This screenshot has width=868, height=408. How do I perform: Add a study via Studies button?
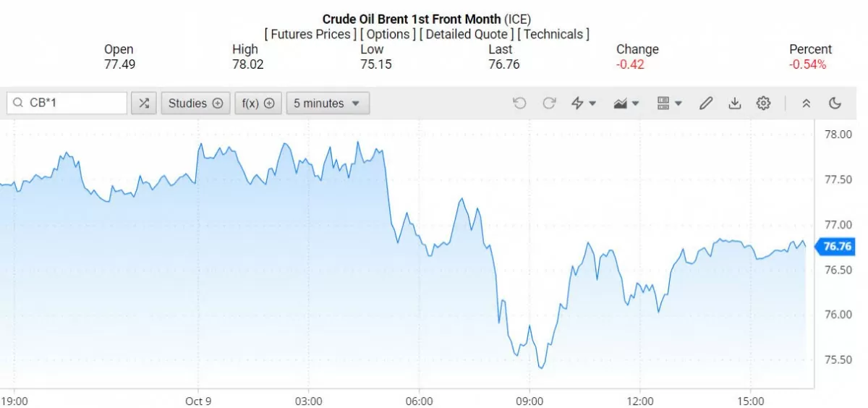pos(195,103)
